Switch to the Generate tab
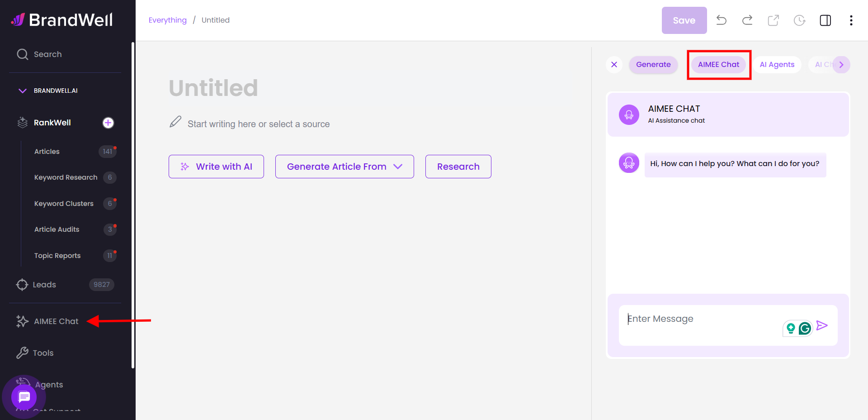 tap(653, 65)
